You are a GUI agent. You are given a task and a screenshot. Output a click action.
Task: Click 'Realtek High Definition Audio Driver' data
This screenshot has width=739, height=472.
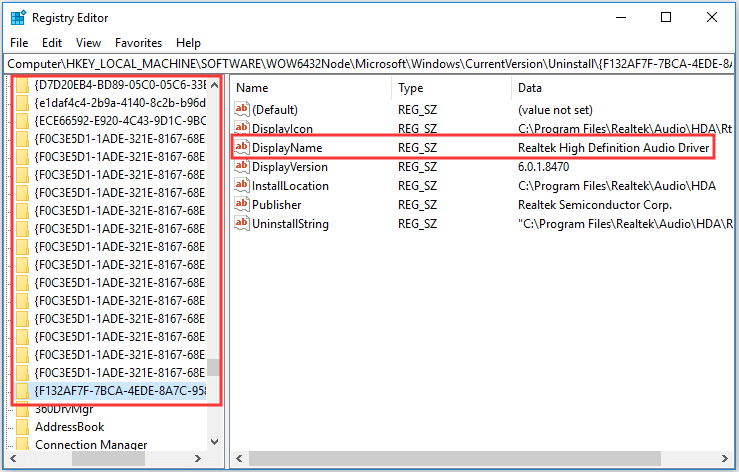pyautogui.click(x=613, y=148)
